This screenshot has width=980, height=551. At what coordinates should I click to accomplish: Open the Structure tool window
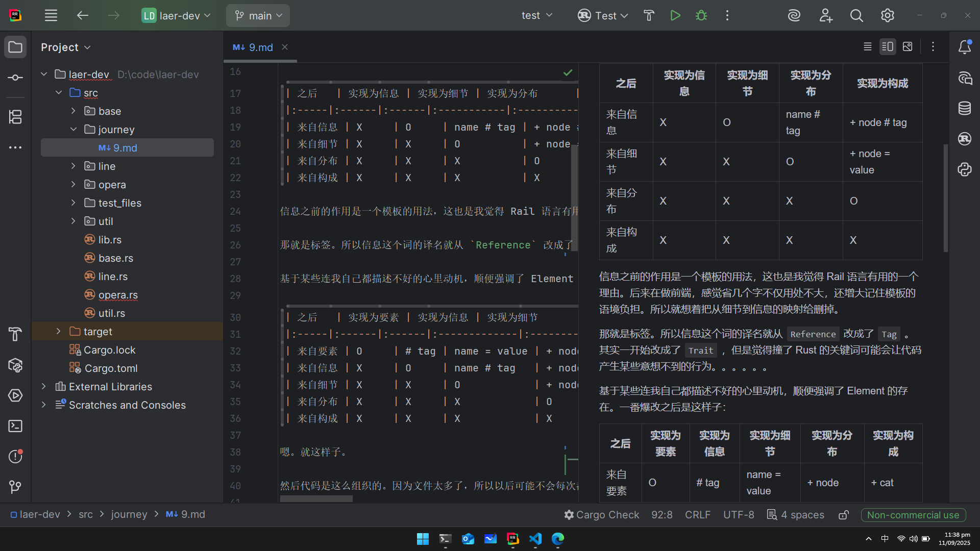coord(15,117)
